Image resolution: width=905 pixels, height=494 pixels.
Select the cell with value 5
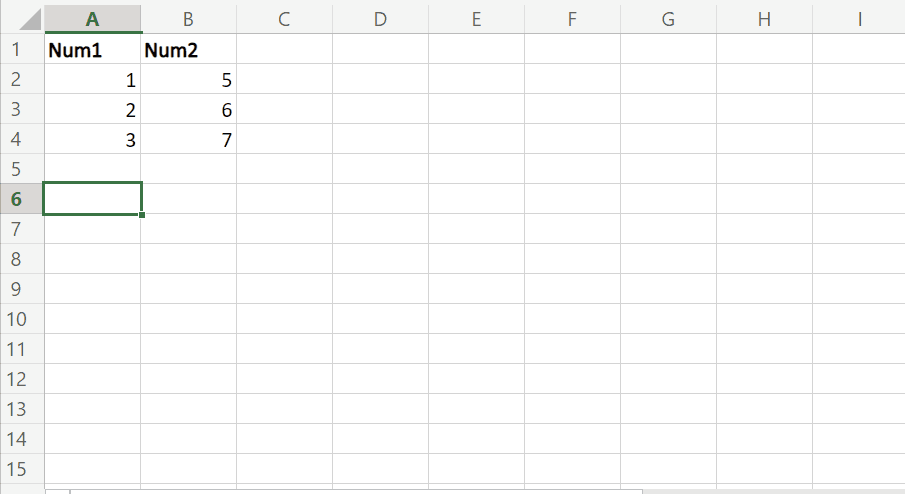tap(189, 80)
